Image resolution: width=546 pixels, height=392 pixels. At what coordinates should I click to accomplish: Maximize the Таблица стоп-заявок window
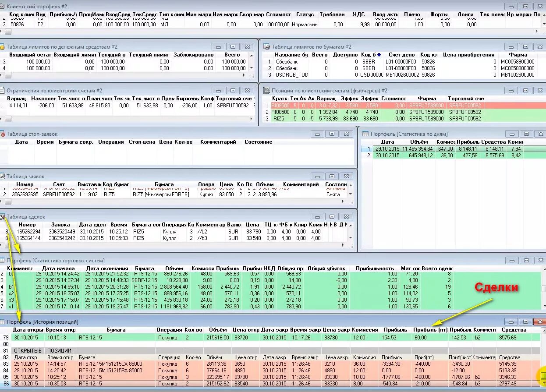pos(332,134)
